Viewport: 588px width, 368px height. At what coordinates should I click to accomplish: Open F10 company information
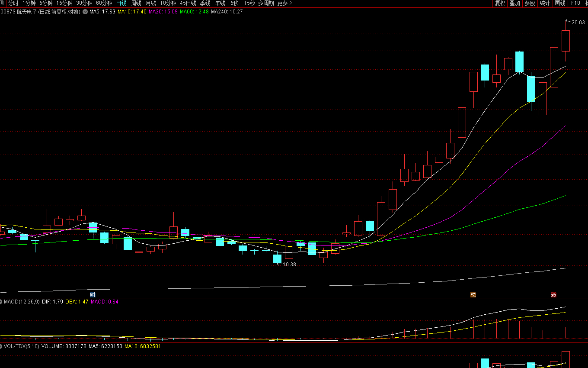point(575,3)
